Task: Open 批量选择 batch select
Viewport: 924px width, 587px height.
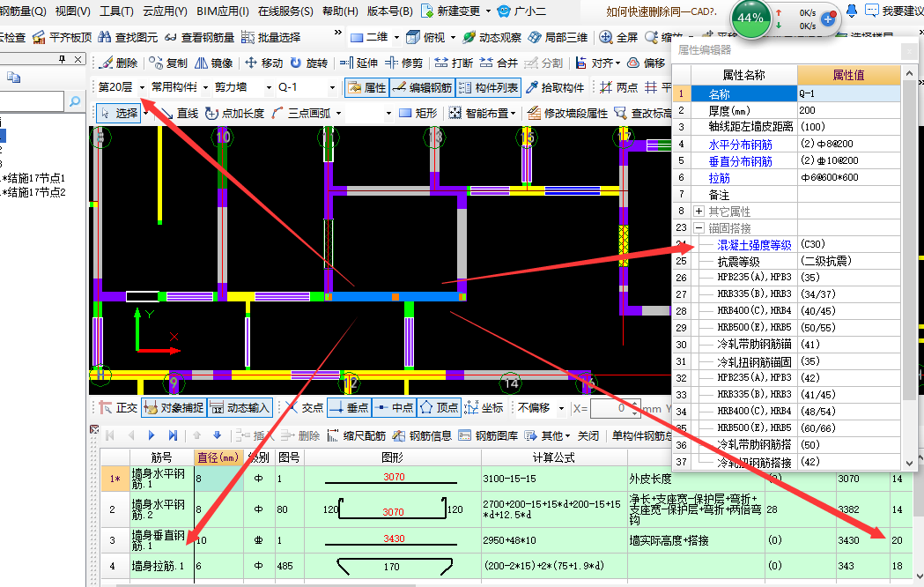Action: (x=271, y=37)
